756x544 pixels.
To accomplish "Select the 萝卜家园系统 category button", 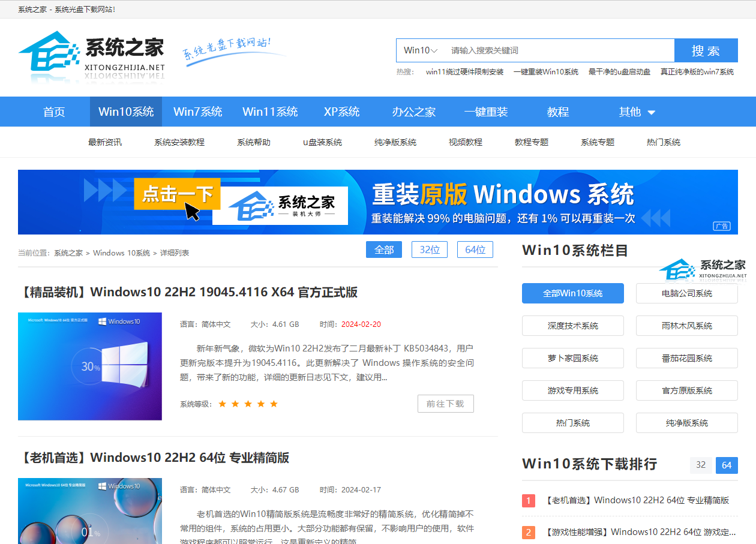I will [573, 358].
